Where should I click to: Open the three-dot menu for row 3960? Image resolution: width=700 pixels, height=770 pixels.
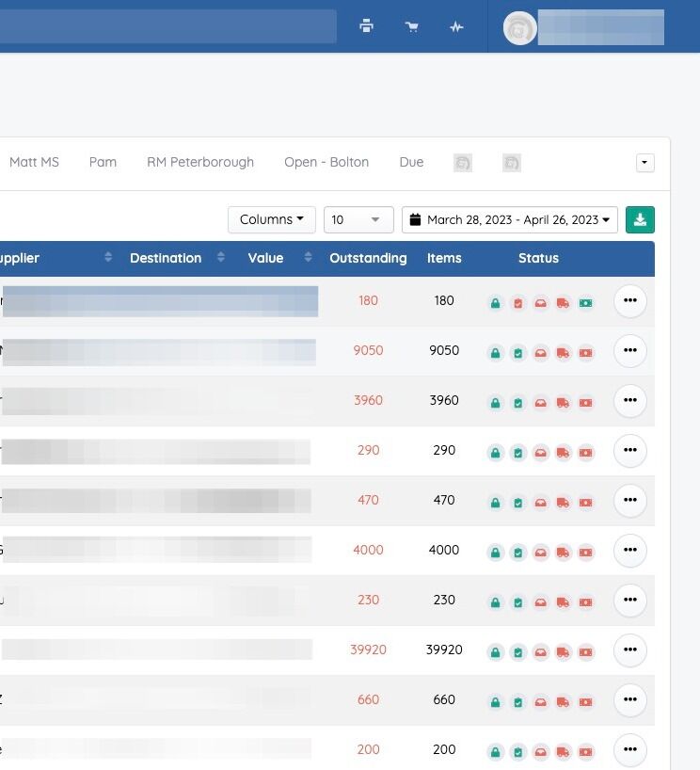(629, 400)
